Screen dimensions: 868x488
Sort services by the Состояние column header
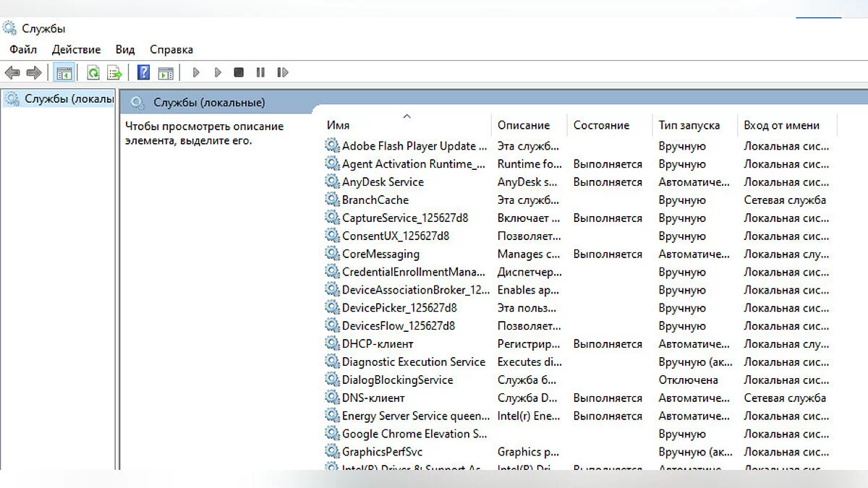click(x=601, y=126)
